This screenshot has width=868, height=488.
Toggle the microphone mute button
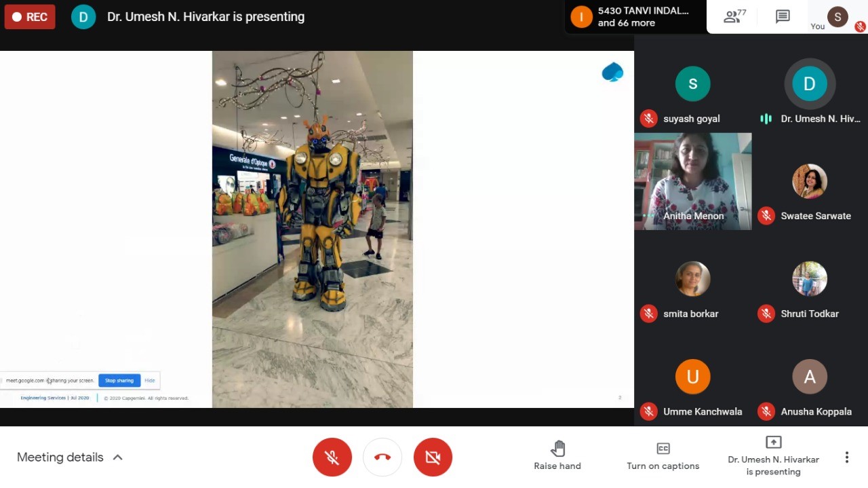[332, 457]
